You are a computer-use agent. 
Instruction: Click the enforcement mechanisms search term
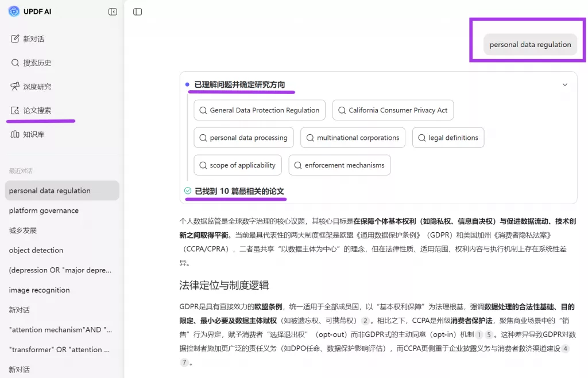(x=339, y=165)
